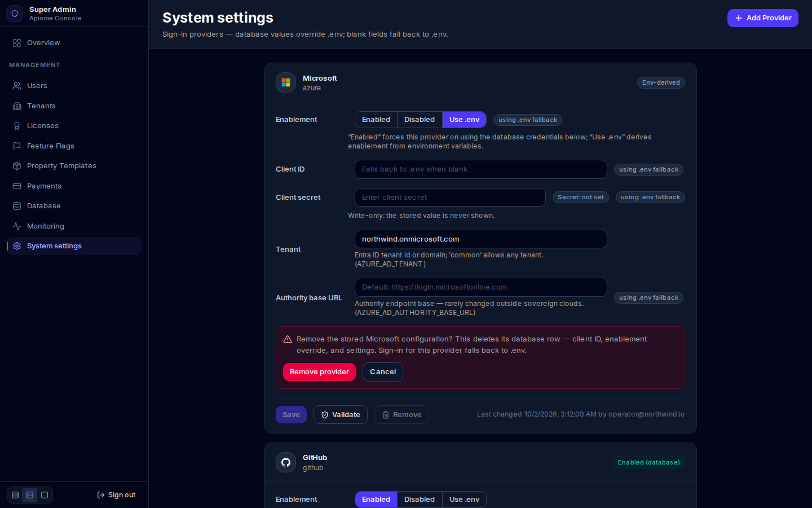Set GitHub enablement to Enabled

point(376,500)
